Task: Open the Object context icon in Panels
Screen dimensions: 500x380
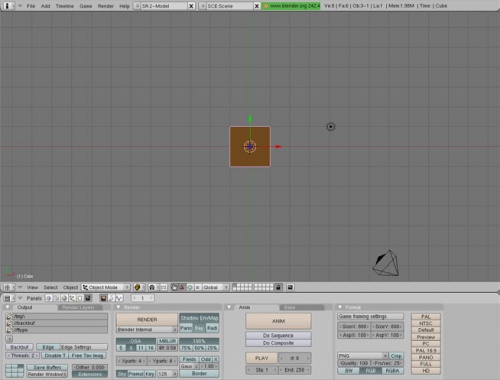Action: [x=72, y=298]
